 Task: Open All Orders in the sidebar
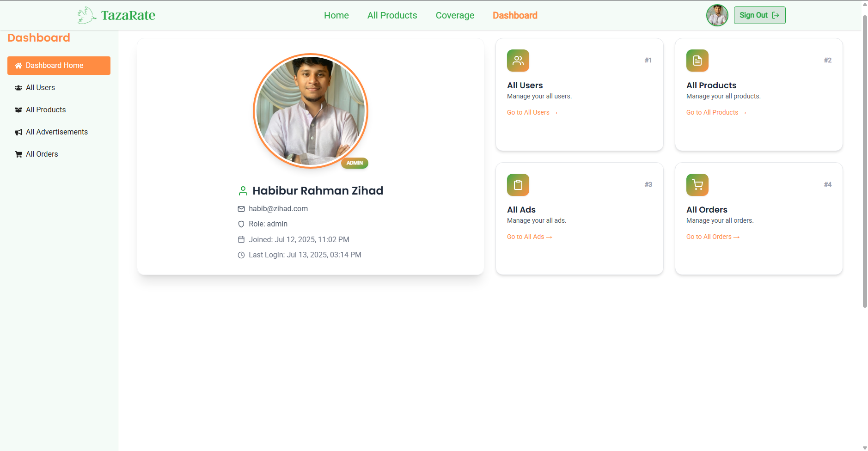tap(59, 154)
